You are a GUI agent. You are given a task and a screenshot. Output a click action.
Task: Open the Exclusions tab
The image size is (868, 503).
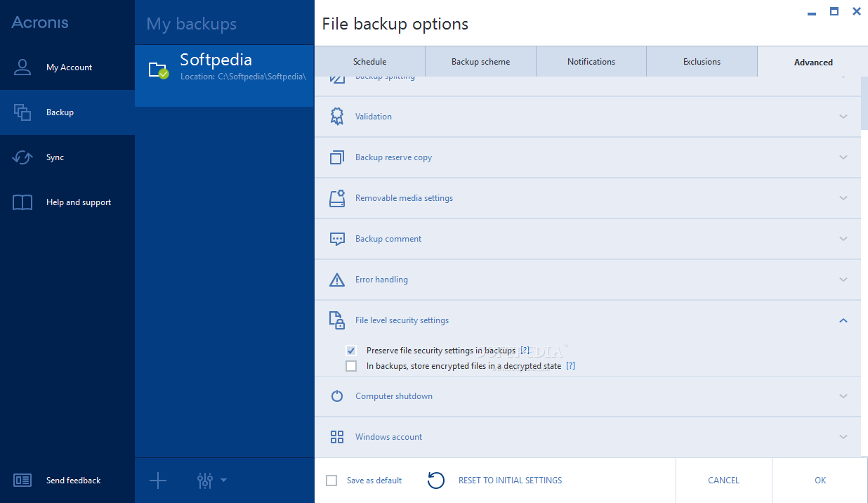click(702, 62)
